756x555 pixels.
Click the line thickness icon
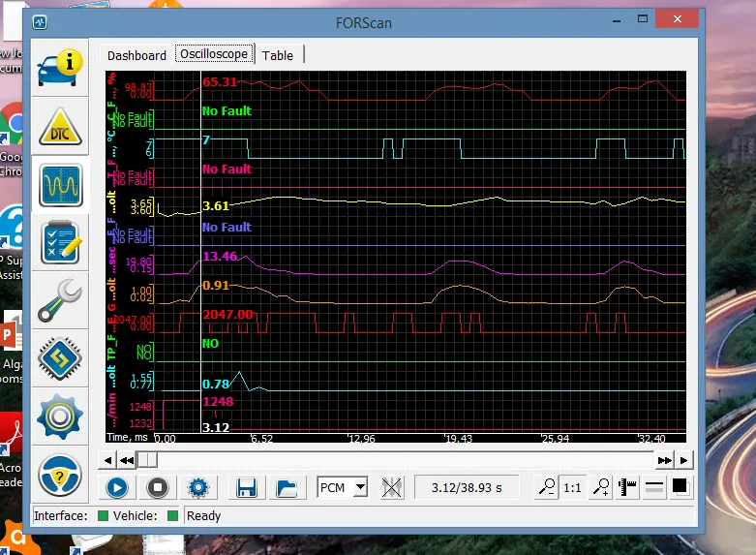pos(653,487)
